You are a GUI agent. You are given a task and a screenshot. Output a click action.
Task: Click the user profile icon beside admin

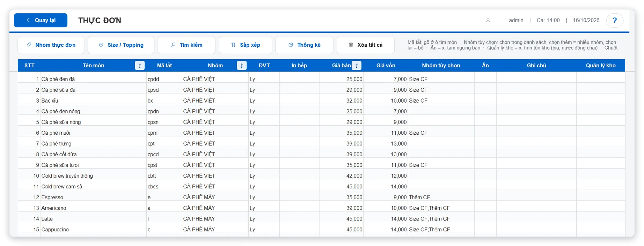(488, 20)
